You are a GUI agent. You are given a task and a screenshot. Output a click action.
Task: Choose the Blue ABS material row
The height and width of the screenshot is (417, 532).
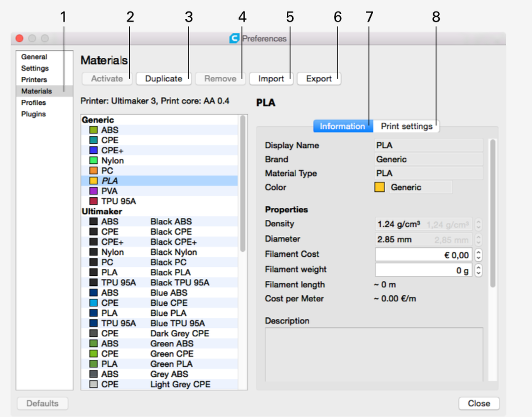(160, 293)
